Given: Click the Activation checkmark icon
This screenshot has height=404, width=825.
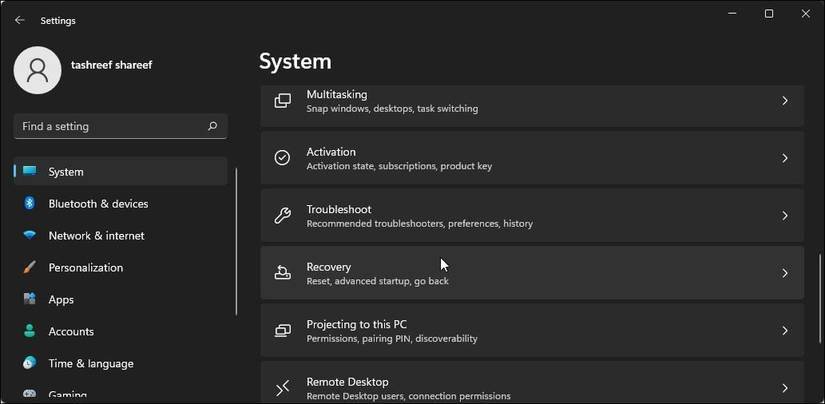Looking at the screenshot, I should 283,158.
